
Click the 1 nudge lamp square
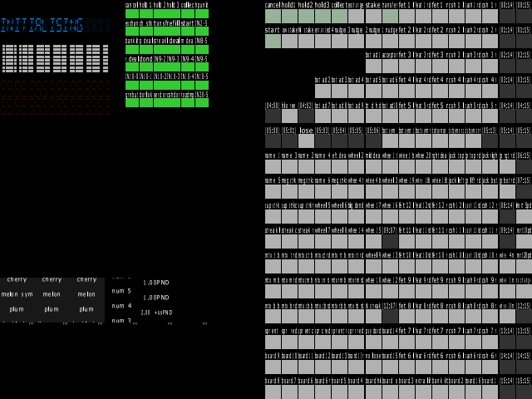coord(390,42)
